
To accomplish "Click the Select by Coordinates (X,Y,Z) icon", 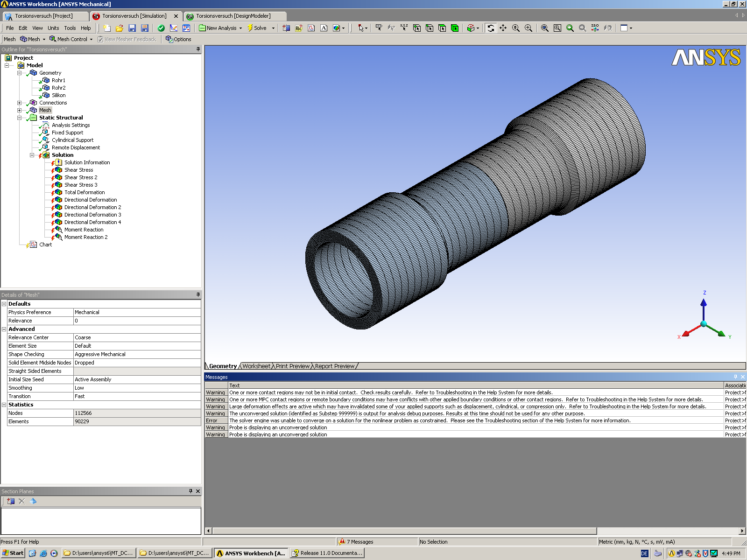I will click(x=404, y=28).
